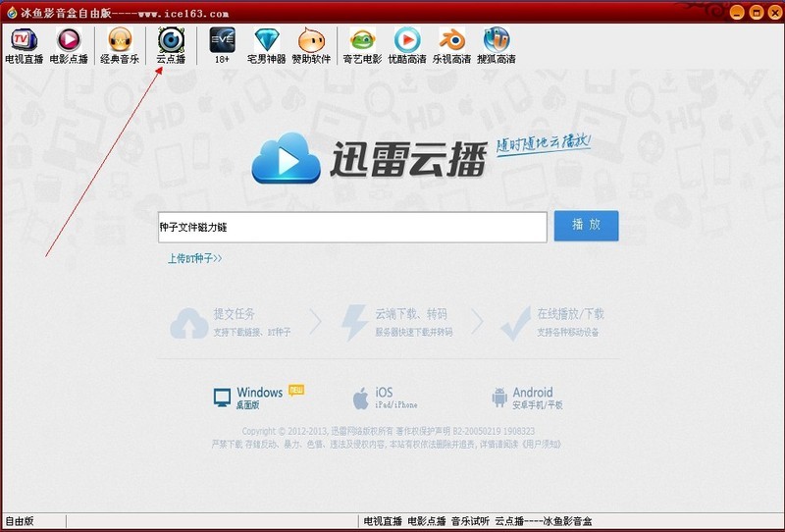Viewport: 785px width, 532px height.
Task: Click the 提交任务 cloud upload icon
Action: click(188, 323)
